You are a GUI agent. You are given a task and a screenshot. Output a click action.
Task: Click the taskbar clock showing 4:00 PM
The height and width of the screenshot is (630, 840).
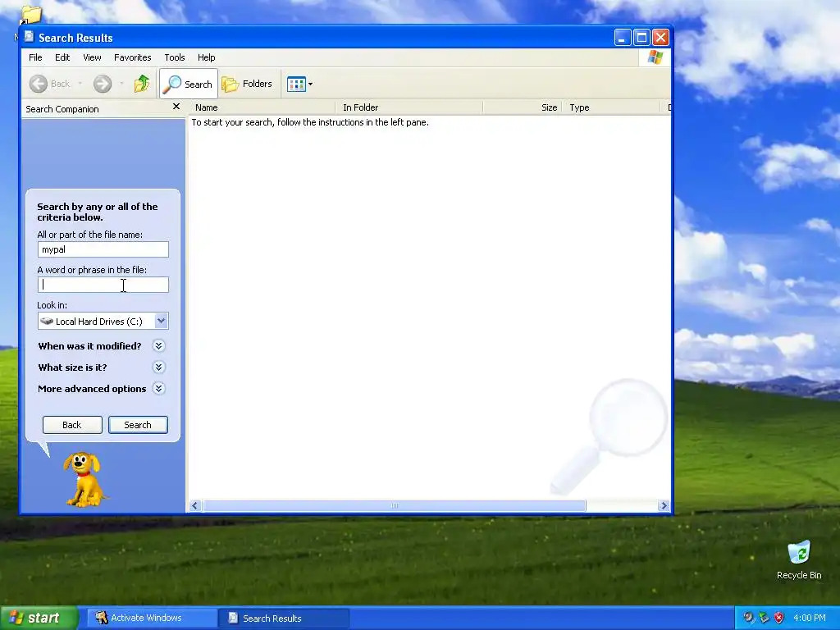click(x=810, y=618)
